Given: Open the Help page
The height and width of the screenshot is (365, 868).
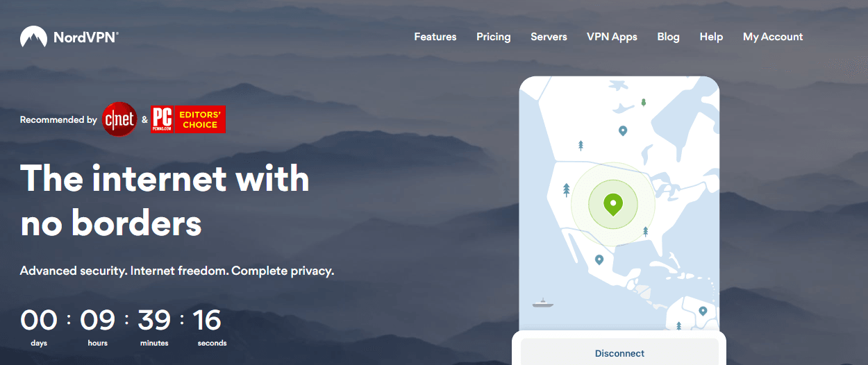Looking at the screenshot, I should tap(711, 37).
